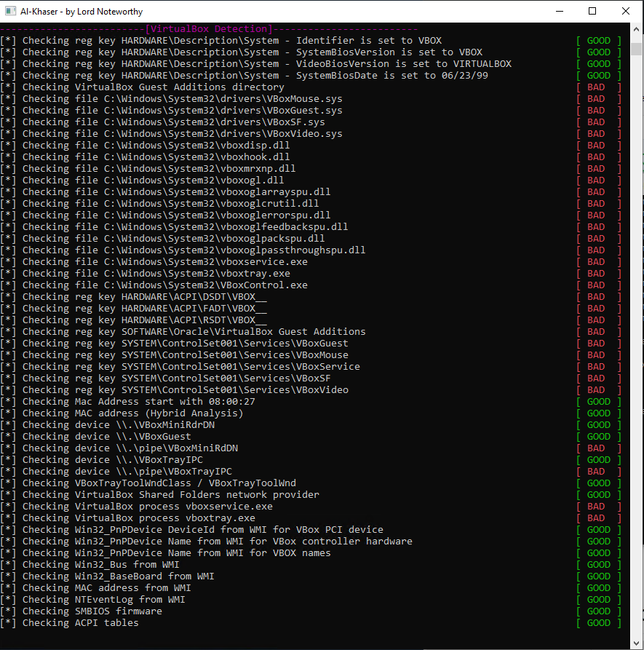
Task: Select the VideoBiosVersion VIRTUALBOX line
Action: [311, 64]
